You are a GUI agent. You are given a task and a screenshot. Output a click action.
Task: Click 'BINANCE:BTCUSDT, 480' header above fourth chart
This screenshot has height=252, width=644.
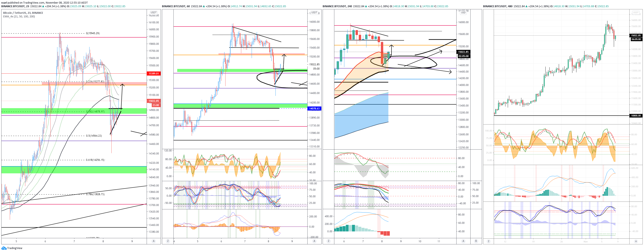click(x=498, y=6)
